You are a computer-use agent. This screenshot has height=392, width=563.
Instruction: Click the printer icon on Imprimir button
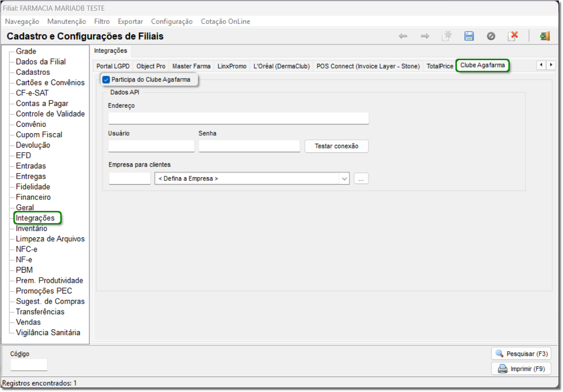coord(502,369)
